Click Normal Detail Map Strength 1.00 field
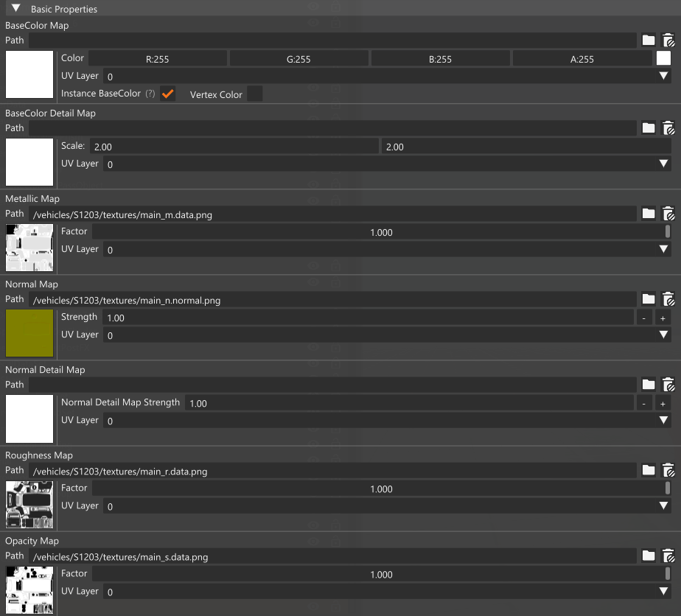The image size is (681, 616). [409, 403]
